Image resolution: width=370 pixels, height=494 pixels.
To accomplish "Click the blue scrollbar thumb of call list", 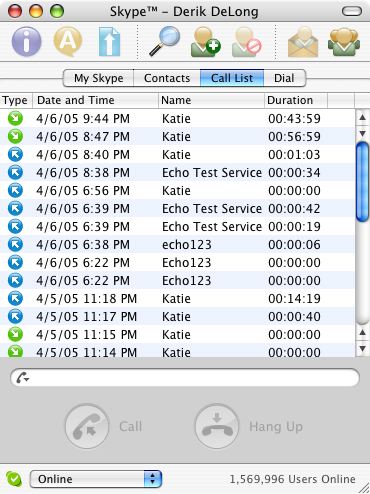I will coord(362,182).
